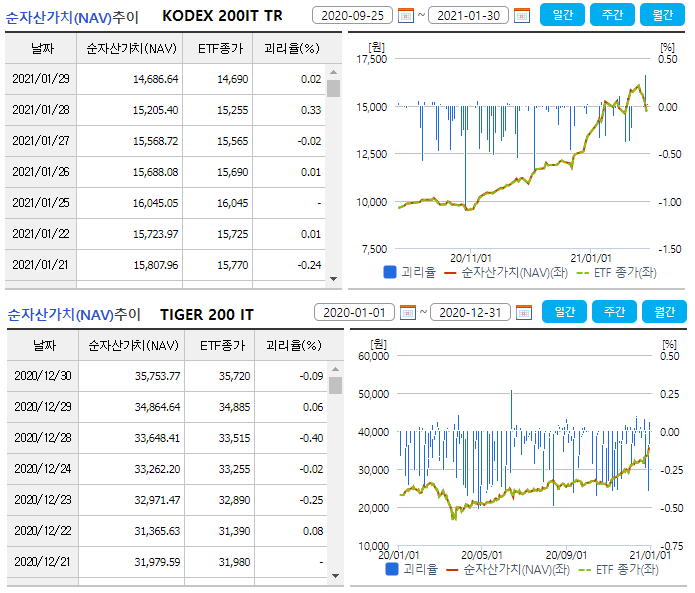This screenshot has width=695, height=593.
Task: Click 순자산가치(NAV) header in TIGER table
Action: point(132,345)
